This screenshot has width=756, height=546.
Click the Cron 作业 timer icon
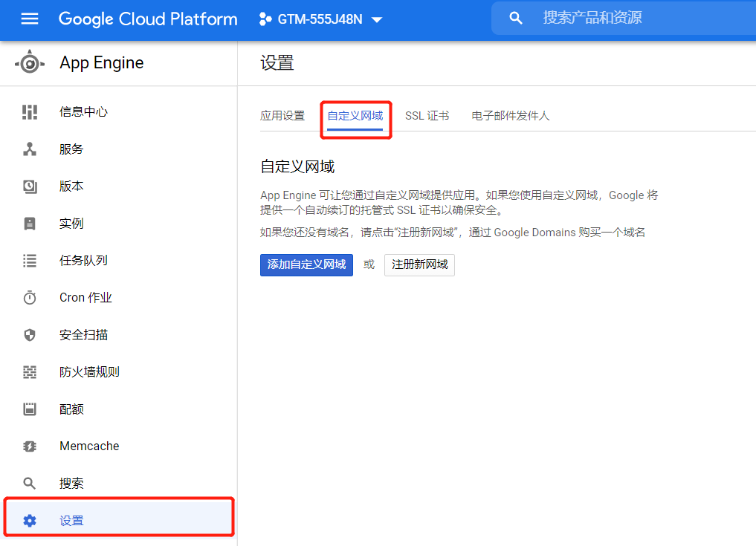(x=30, y=297)
